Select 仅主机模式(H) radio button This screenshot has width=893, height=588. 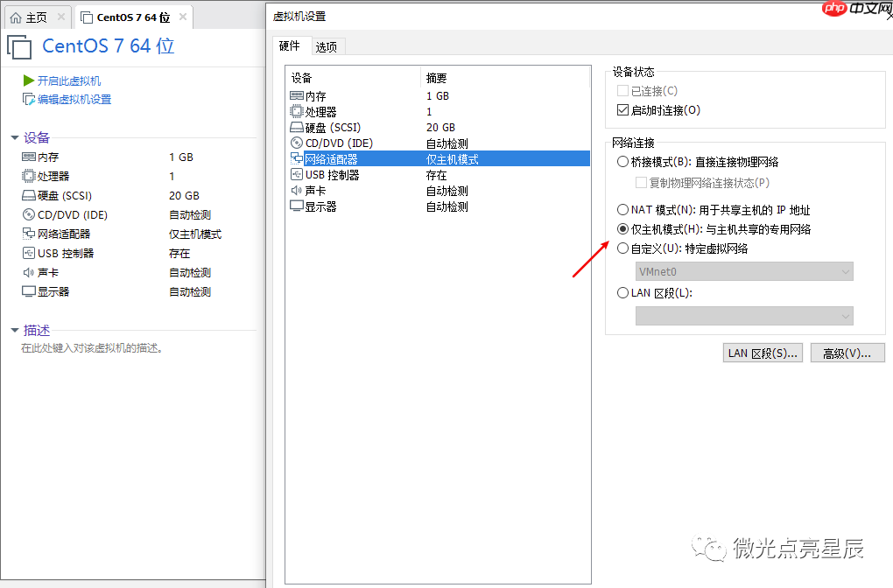tap(622, 229)
